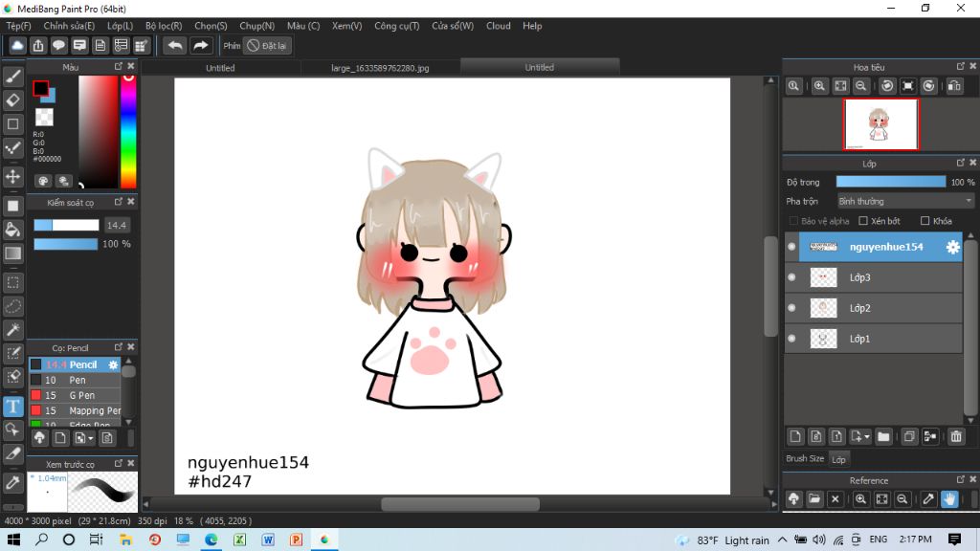
Task: Enable Xén bớt checkbox
Action: pos(863,221)
